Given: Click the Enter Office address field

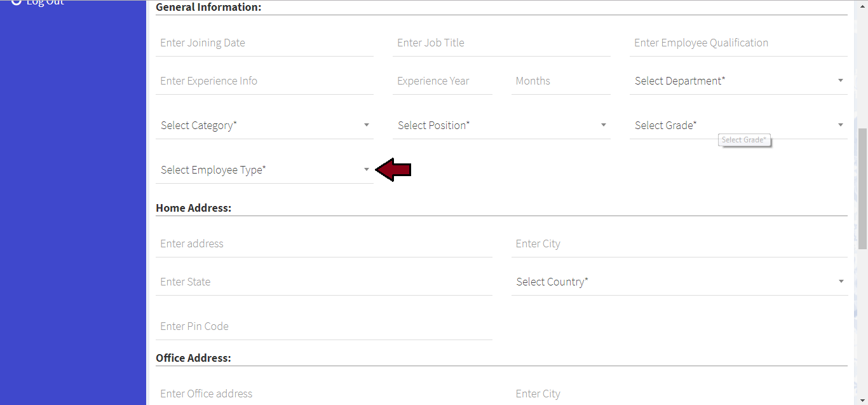Looking at the screenshot, I should [323, 394].
